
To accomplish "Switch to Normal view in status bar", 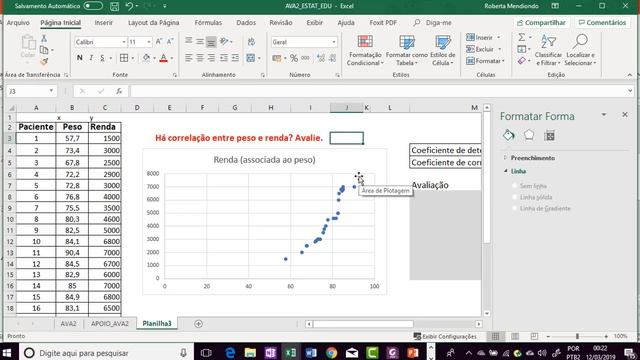I will (x=496, y=336).
